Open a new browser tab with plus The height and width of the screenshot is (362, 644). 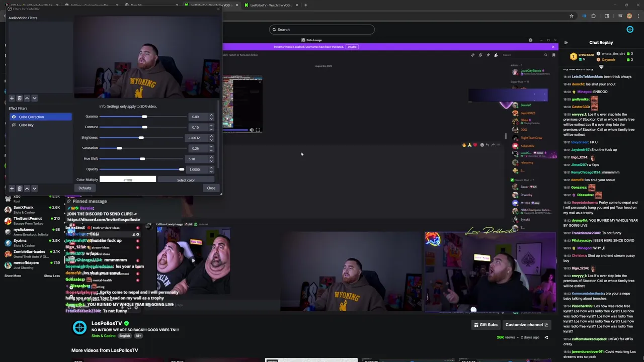click(x=306, y=5)
